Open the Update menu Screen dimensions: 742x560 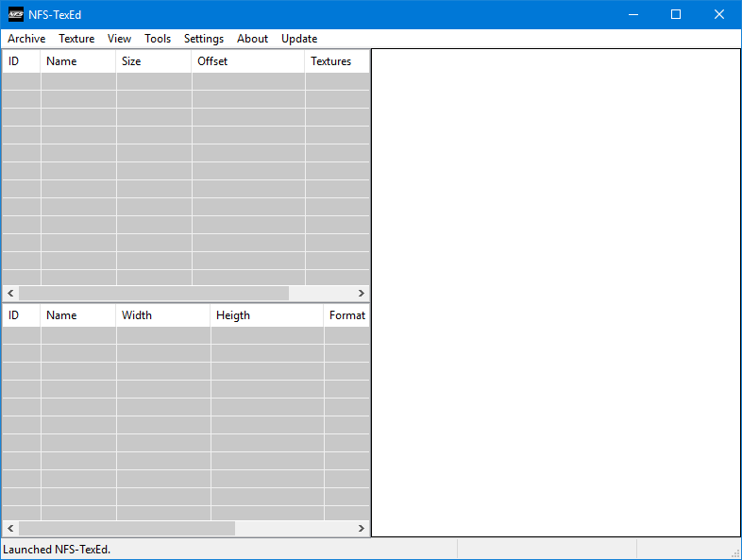[299, 39]
